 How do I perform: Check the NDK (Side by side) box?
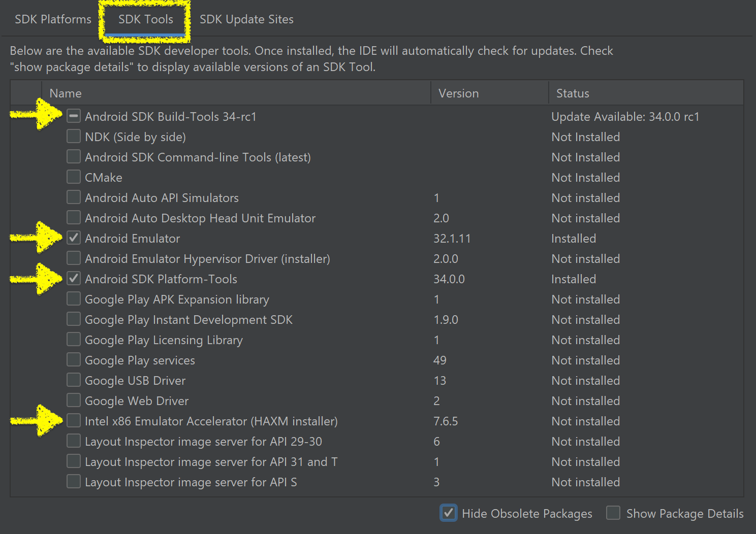[74, 137]
